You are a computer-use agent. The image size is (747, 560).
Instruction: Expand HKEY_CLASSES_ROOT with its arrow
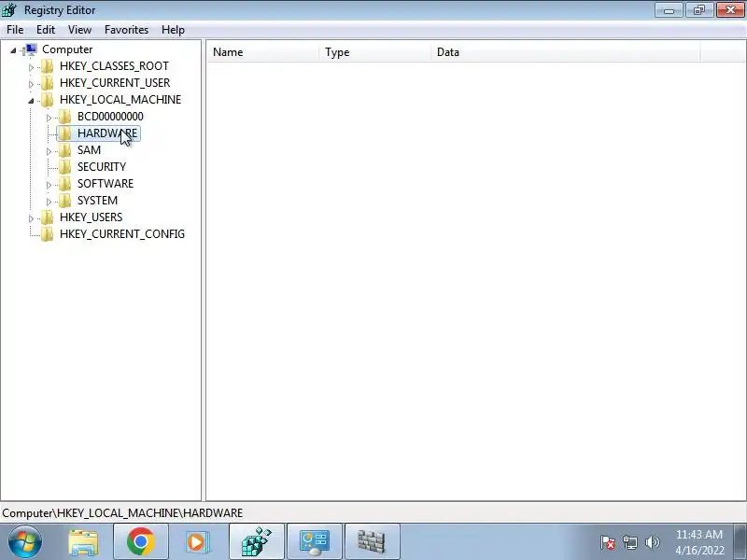(31, 67)
